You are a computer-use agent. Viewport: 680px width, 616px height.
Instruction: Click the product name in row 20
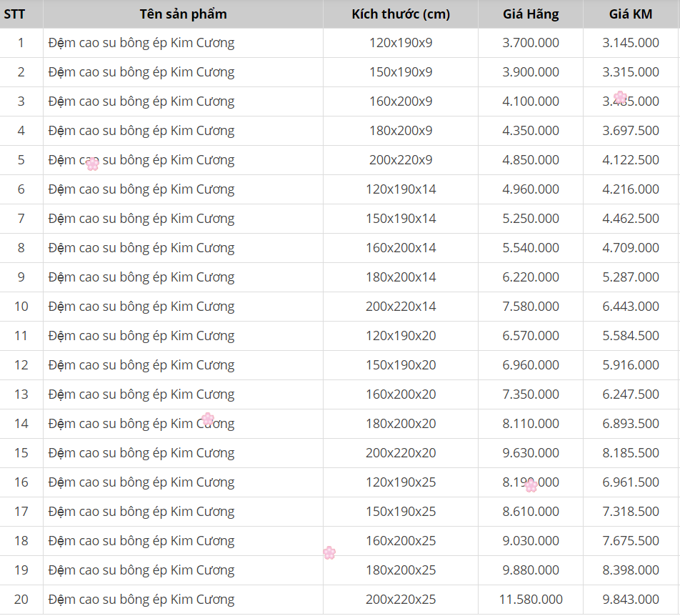pyautogui.click(x=141, y=600)
